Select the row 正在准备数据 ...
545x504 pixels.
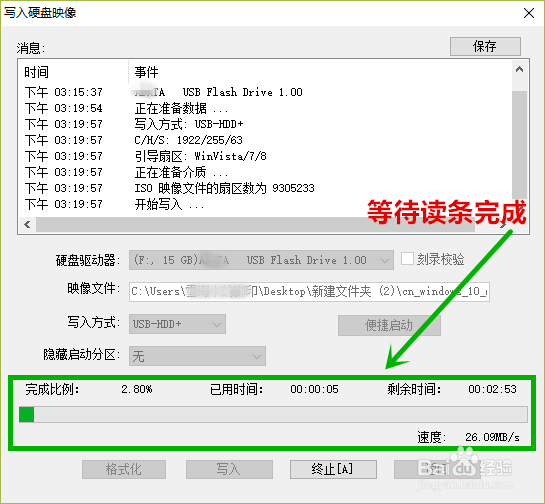pyautogui.click(x=266, y=108)
